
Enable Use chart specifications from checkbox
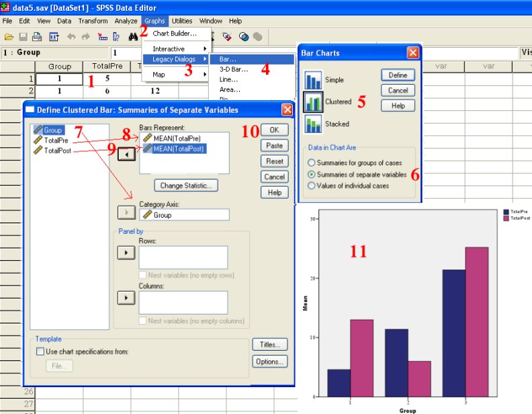click(x=40, y=351)
